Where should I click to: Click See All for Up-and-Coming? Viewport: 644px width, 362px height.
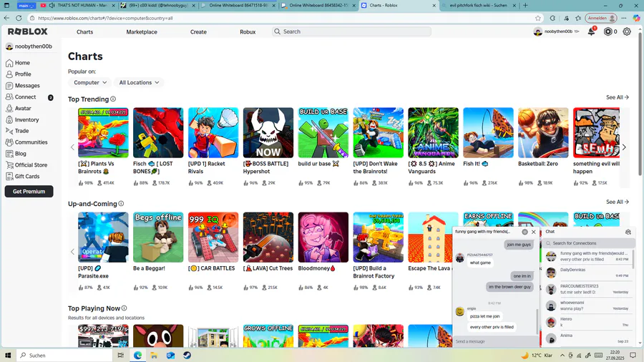pyautogui.click(x=618, y=202)
